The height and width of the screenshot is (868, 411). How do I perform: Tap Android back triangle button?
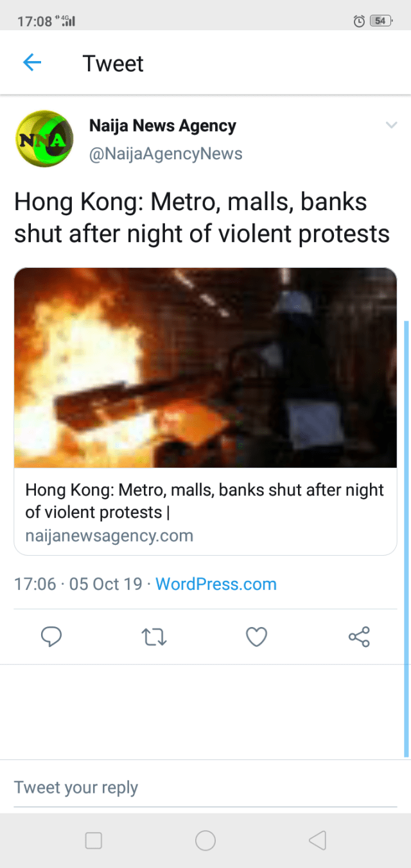(317, 840)
